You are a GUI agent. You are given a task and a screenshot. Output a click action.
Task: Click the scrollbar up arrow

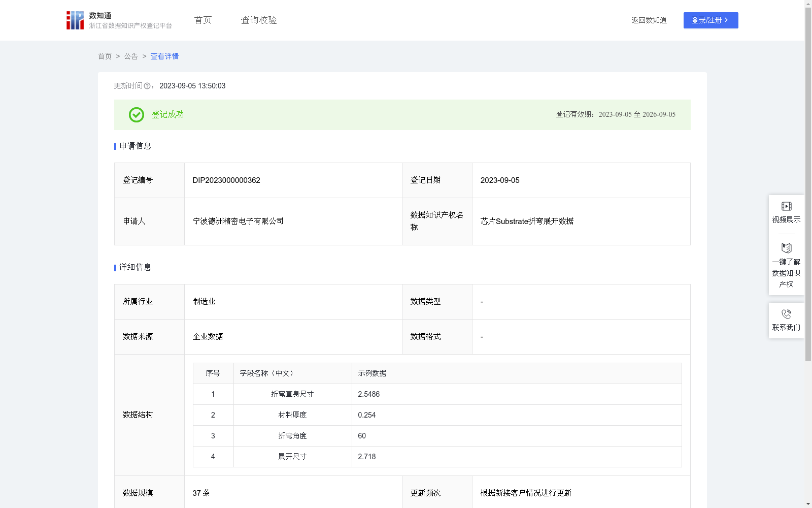click(808, 3)
